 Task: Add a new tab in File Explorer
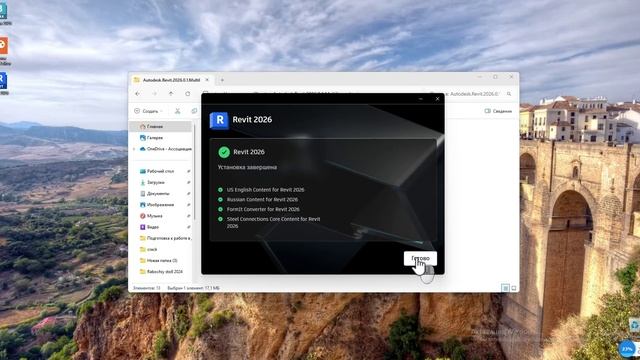point(222,80)
